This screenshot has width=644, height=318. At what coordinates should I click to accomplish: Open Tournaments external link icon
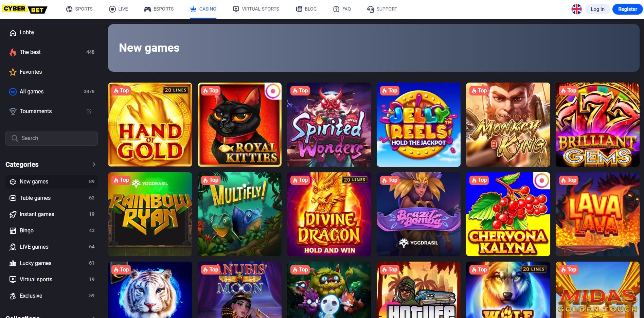(89, 111)
